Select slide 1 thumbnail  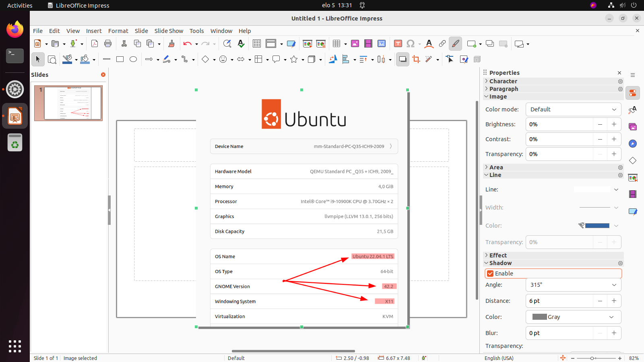(x=68, y=103)
